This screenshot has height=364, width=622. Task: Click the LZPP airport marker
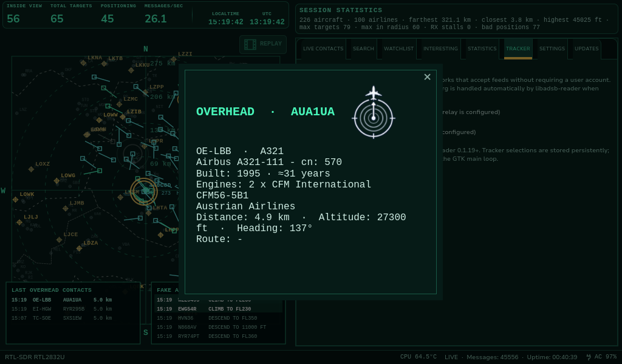pyautogui.click(x=146, y=92)
